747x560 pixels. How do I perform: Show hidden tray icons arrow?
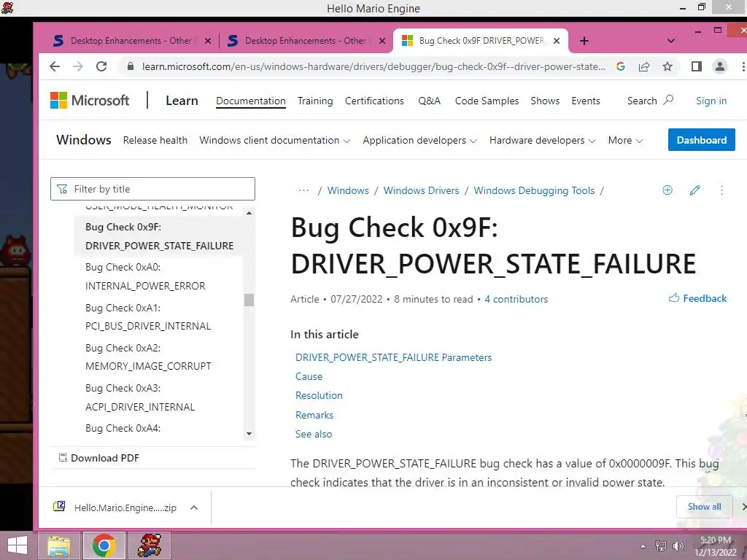[x=643, y=546]
